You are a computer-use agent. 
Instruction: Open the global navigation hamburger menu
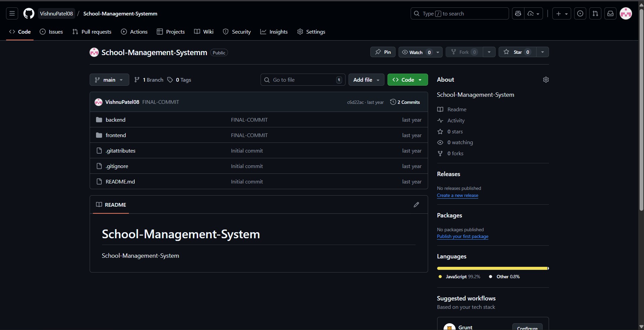(11, 13)
